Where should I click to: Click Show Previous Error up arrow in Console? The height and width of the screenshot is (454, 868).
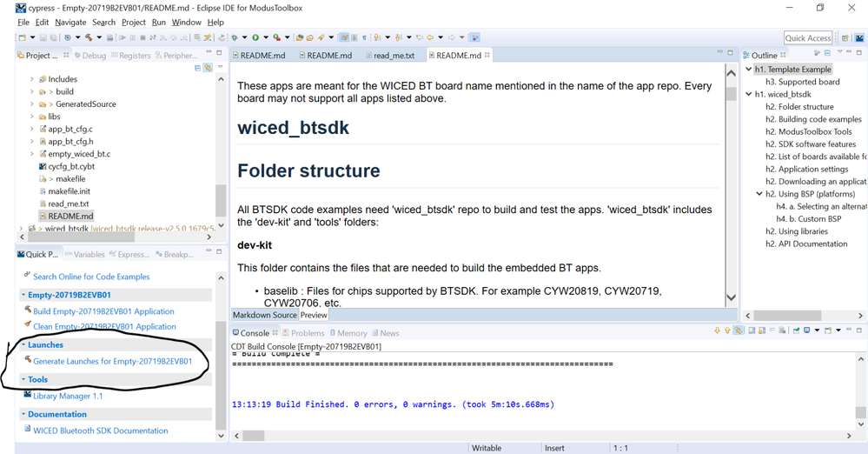727,330
